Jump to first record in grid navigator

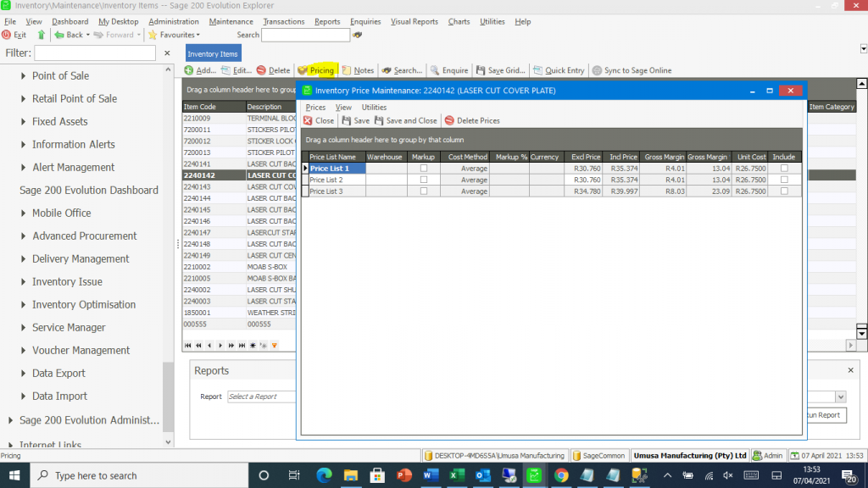(x=187, y=346)
